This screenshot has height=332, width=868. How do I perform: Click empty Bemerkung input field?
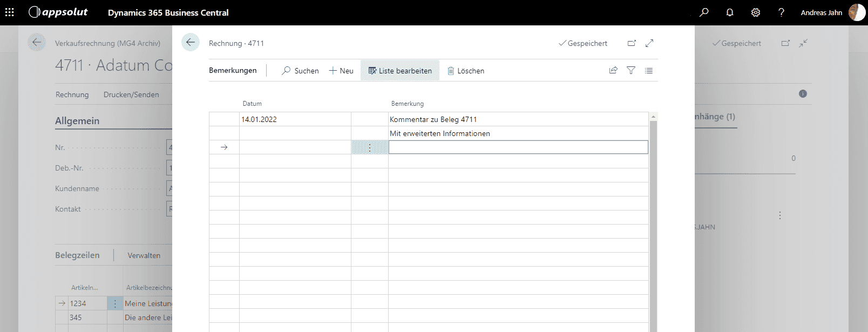518,147
